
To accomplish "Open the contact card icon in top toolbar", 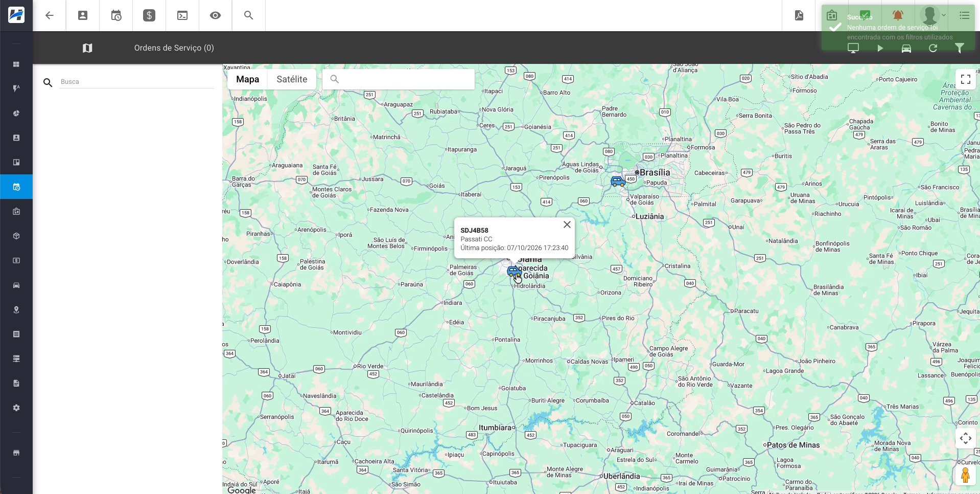I will pos(83,15).
